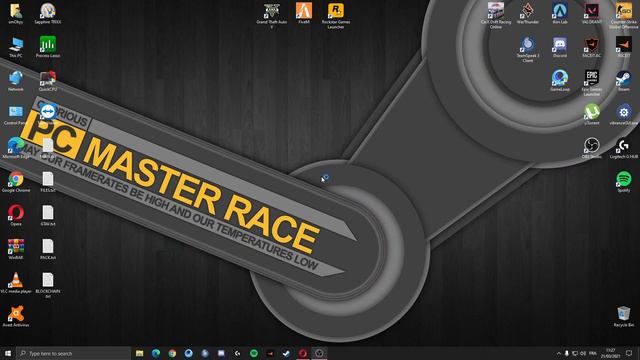Show hidden system tray icons
Screen dimensions: 640x360
click(x=559, y=353)
